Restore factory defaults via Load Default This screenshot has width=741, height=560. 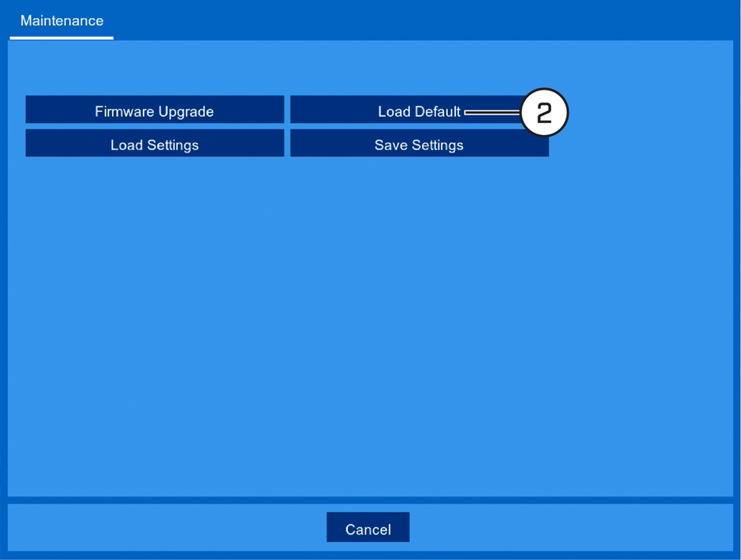coord(419,110)
